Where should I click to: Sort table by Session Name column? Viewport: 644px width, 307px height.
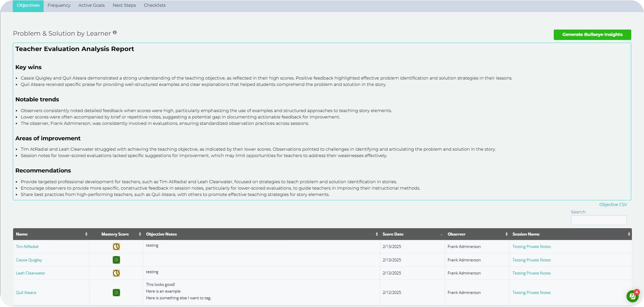coord(571,234)
